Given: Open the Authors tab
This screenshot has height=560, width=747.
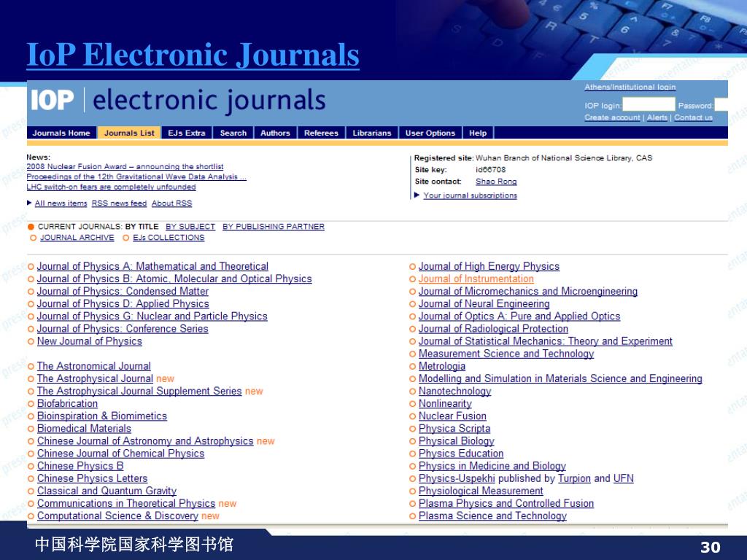Looking at the screenshot, I should (x=275, y=133).
